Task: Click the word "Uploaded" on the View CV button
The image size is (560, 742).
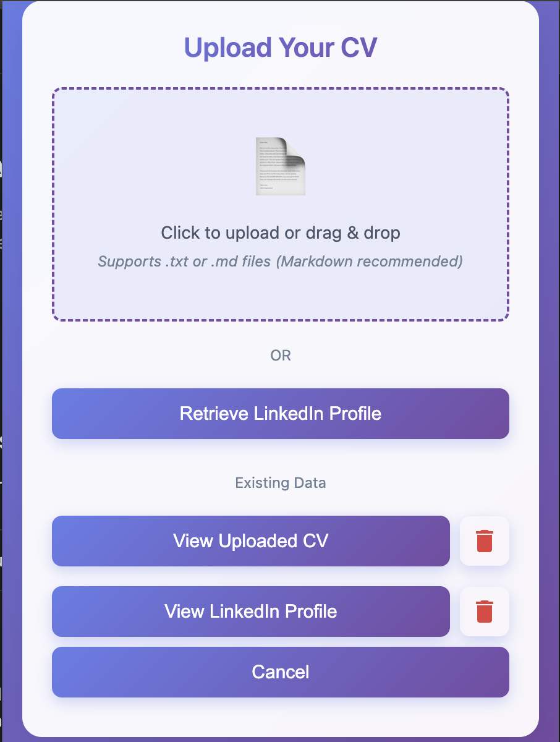Action: click(250, 541)
